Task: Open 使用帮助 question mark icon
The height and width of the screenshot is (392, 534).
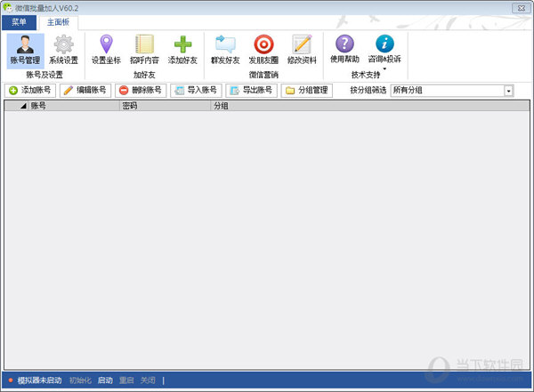Action: [344, 48]
